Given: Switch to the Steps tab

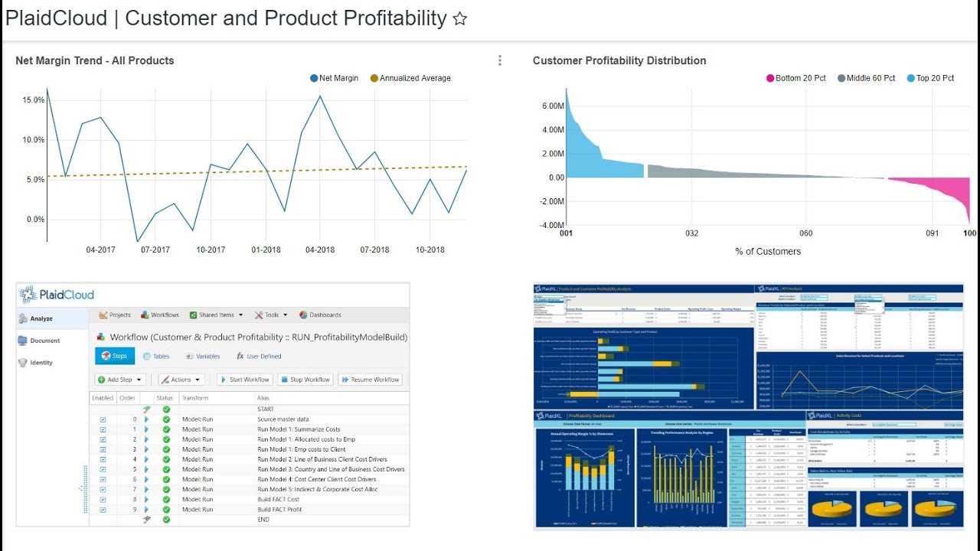Looking at the screenshot, I should click(x=115, y=356).
